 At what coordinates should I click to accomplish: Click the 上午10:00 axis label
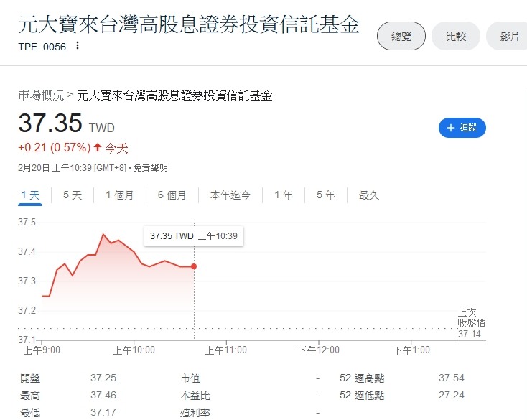click(x=134, y=350)
